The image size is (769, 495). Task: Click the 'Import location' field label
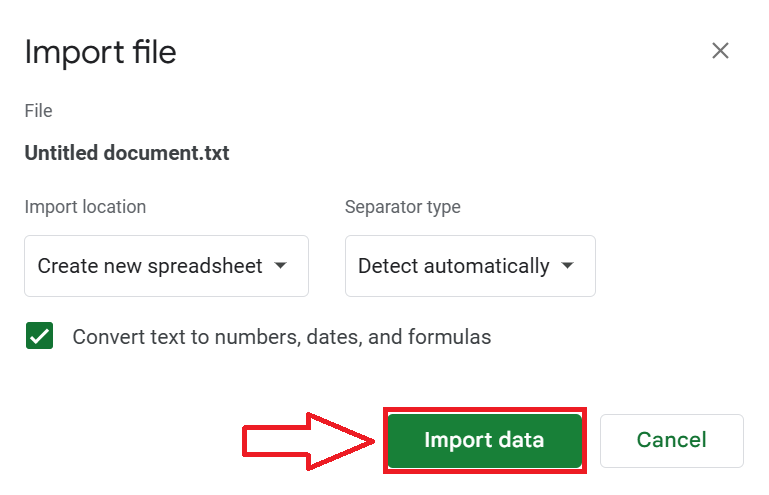pos(85,207)
